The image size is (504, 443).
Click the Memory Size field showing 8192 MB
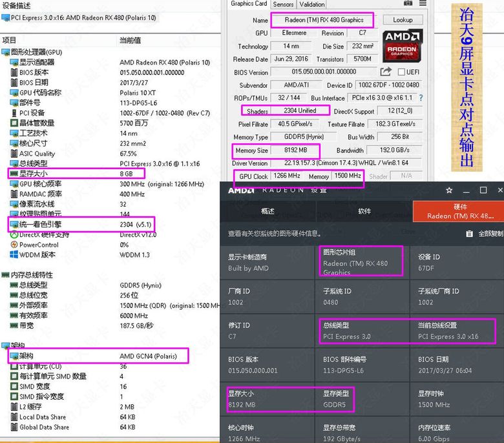[295, 150]
